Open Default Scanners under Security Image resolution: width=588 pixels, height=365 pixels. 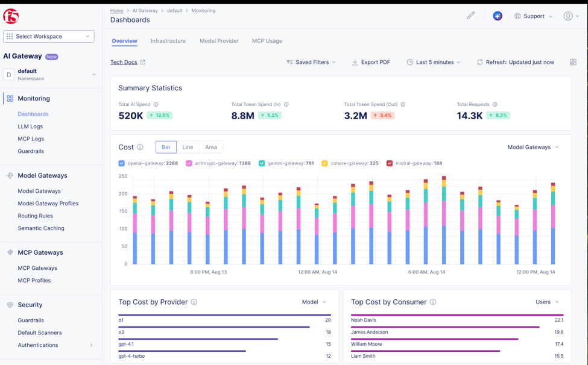coord(40,333)
